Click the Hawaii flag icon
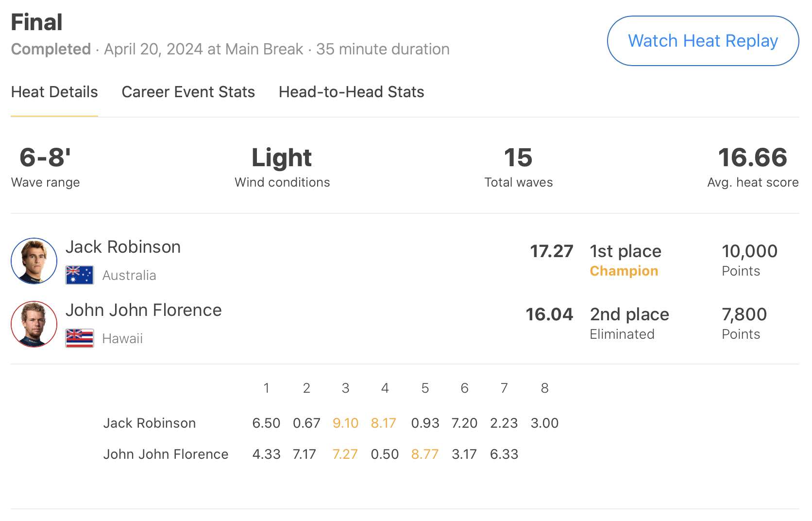Viewport: 812px width, 521px height. [x=80, y=338]
